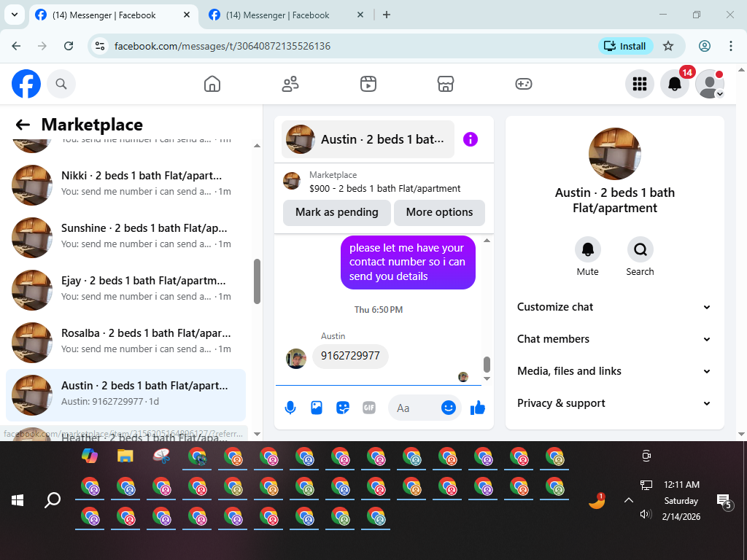
Task: Expand Chat members section
Action: click(614, 339)
